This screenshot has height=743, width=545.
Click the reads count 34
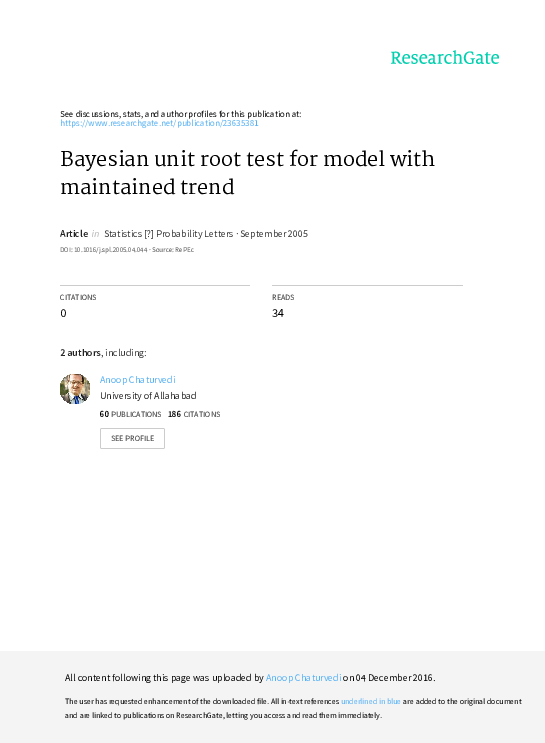pos(278,313)
